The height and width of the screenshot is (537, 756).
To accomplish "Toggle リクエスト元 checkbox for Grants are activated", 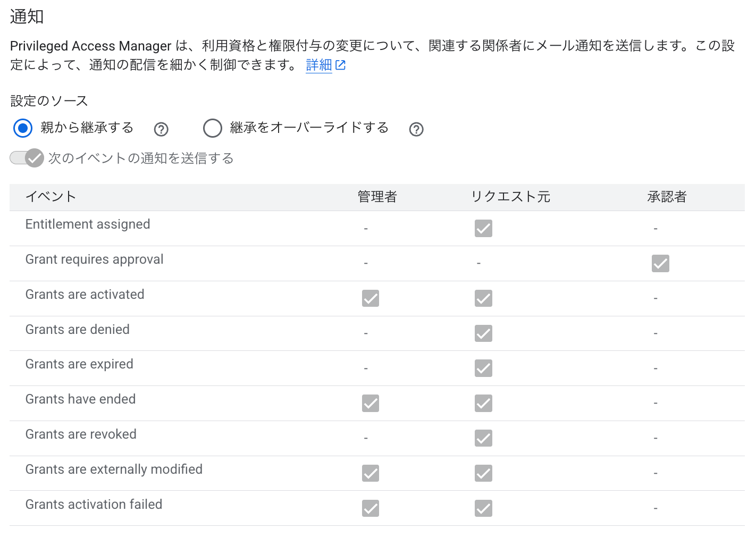I will pyautogui.click(x=483, y=298).
